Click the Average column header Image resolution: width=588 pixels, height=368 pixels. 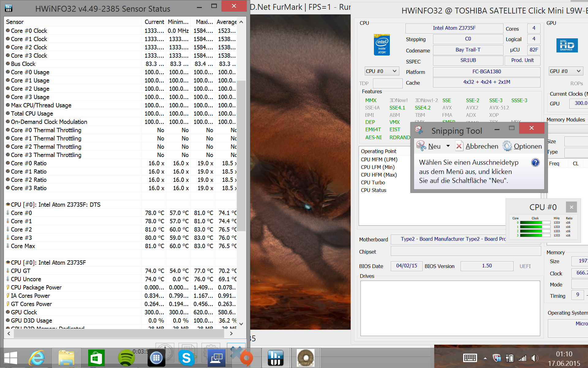click(226, 22)
